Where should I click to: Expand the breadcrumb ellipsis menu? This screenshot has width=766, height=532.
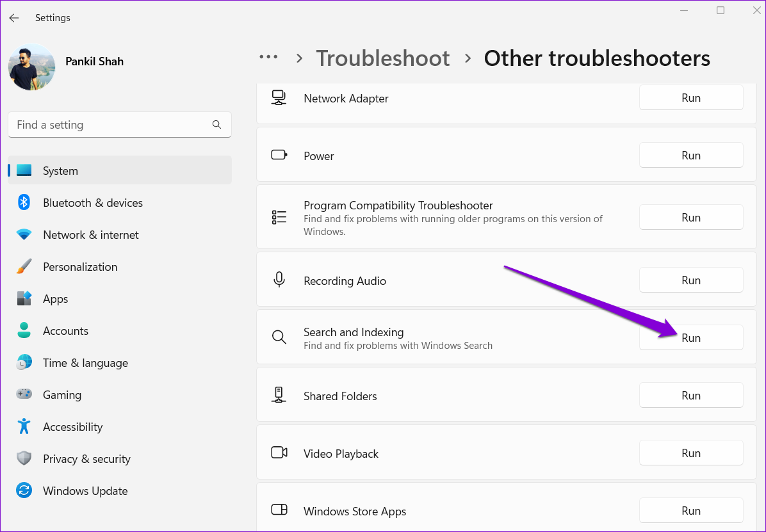pyautogui.click(x=268, y=58)
